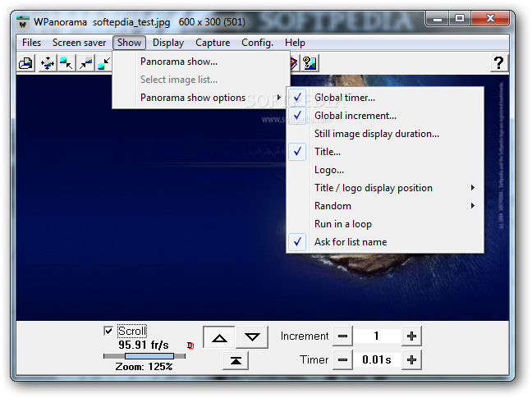Screen dimensions: 532x398
Task: Toggle the Title option
Action: pos(385,152)
